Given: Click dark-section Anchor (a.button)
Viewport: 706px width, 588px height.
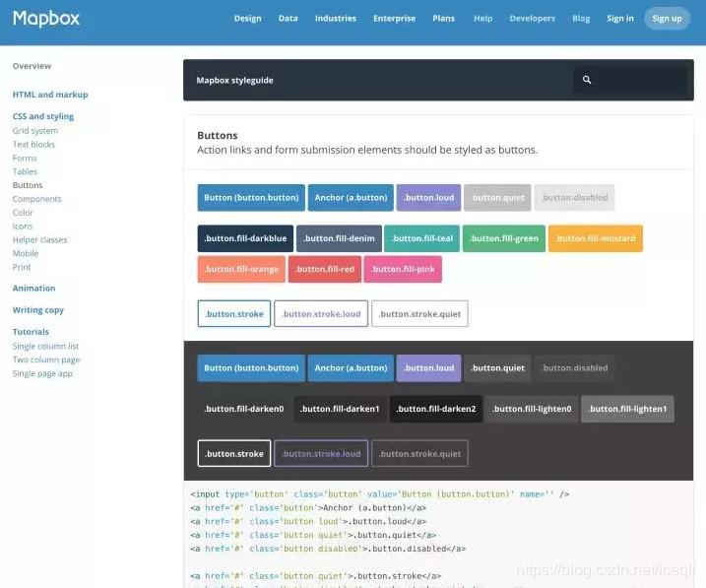Looking at the screenshot, I should tap(351, 368).
